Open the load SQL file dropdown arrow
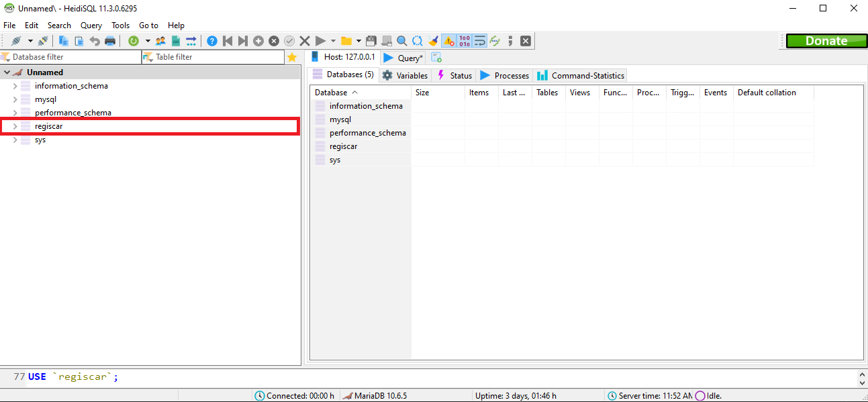The width and height of the screenshot is (868, 402). tap(358, 41)
